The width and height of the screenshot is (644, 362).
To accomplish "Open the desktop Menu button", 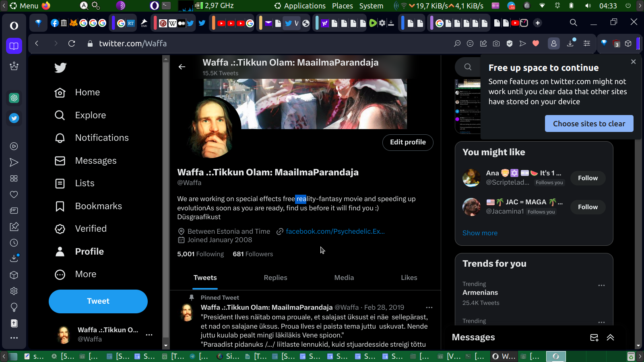I will tap(24, 6).
